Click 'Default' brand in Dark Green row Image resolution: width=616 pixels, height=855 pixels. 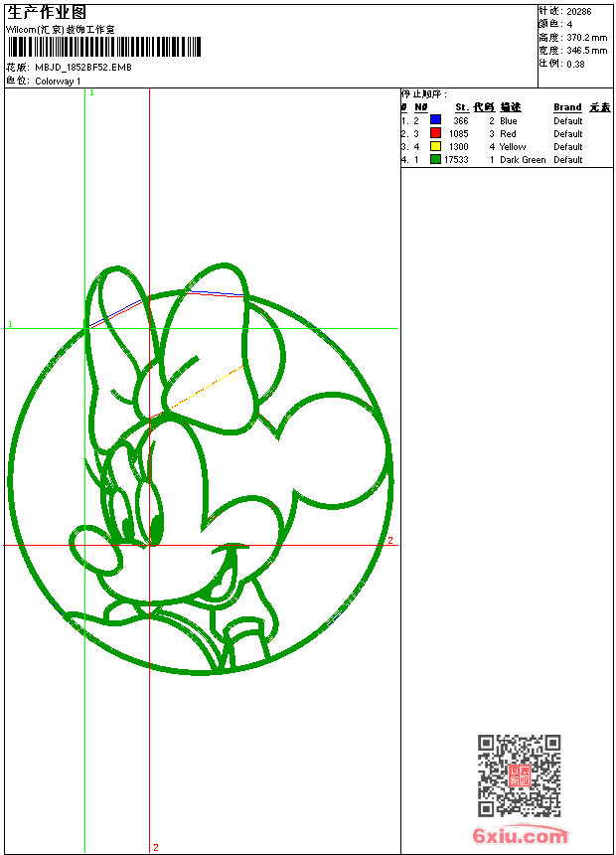(568, 160)
